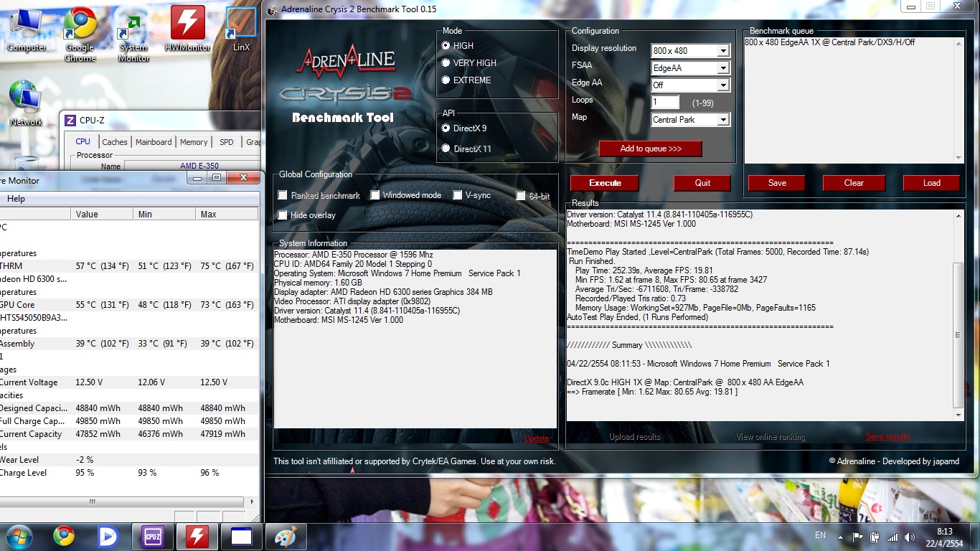
Task: Save the benchmark queue
Action: 777,183
